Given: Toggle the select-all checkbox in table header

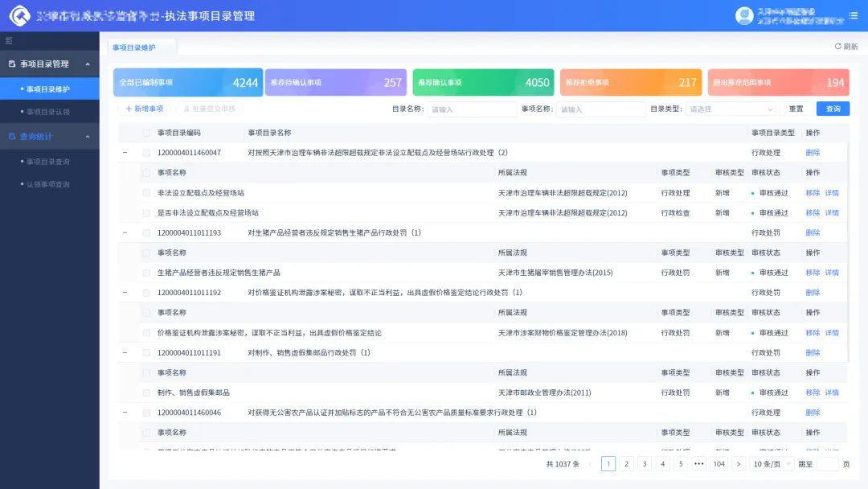Looking at the screenshot, I should pos(146,133).
